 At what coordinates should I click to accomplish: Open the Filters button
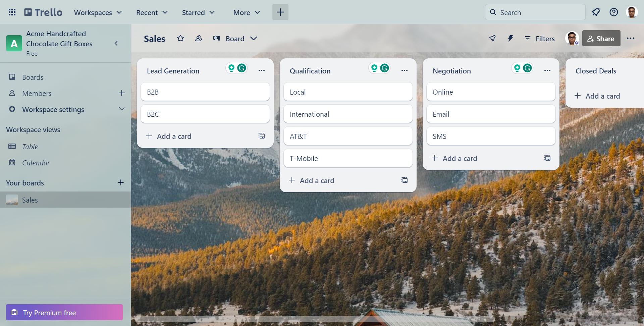coord(540,39)
